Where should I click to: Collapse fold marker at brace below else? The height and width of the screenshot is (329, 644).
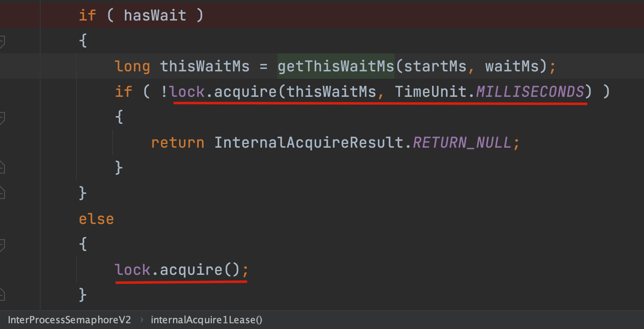click(2, 245)
